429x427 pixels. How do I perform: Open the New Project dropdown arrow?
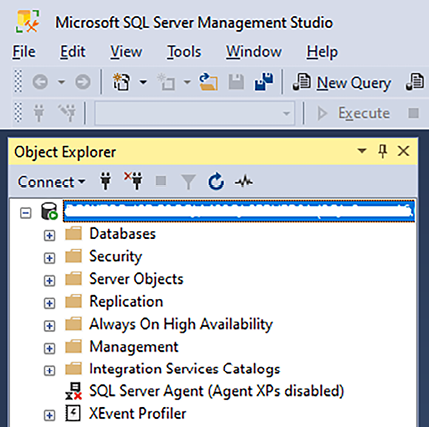tap(143, 82)
